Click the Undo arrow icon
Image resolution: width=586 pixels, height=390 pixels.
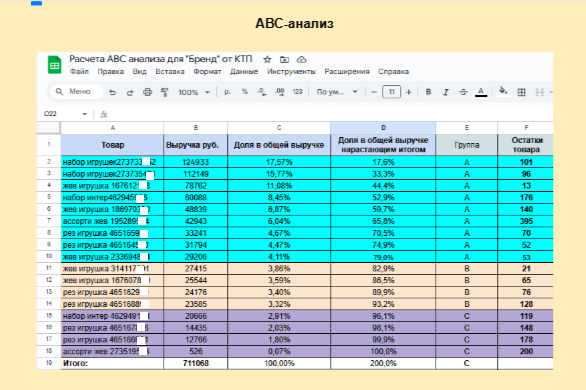point(112,92)
